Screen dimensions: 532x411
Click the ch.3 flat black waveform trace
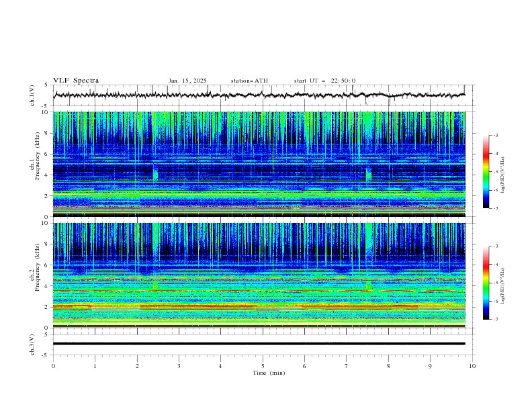click(259, 344)
